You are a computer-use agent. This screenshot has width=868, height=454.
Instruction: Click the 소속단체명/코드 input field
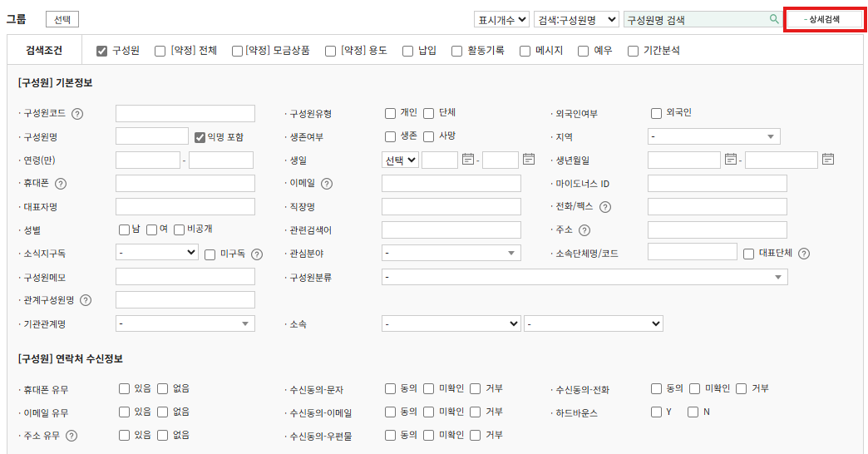[x=692, y=252]
